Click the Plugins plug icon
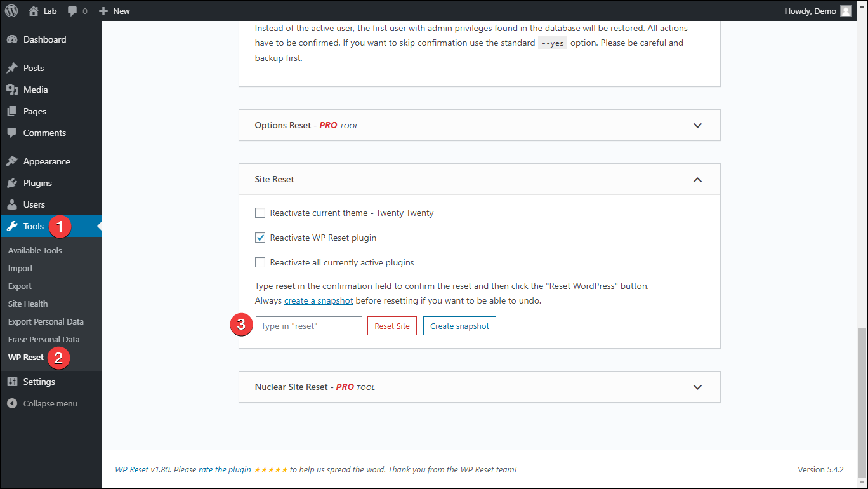The width and height of the screenshot is (868, 489). (12, 183)
